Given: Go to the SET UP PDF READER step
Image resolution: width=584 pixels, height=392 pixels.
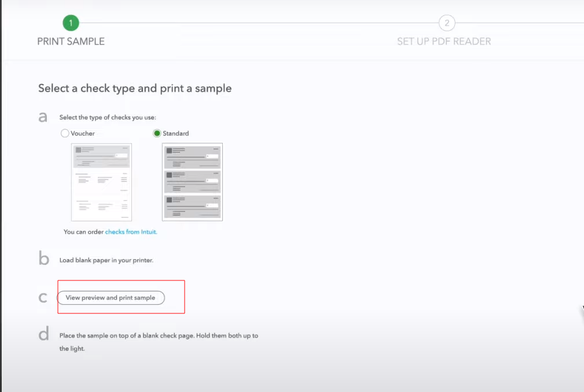Looking at the screenshot, I should (x=444, y=41).
